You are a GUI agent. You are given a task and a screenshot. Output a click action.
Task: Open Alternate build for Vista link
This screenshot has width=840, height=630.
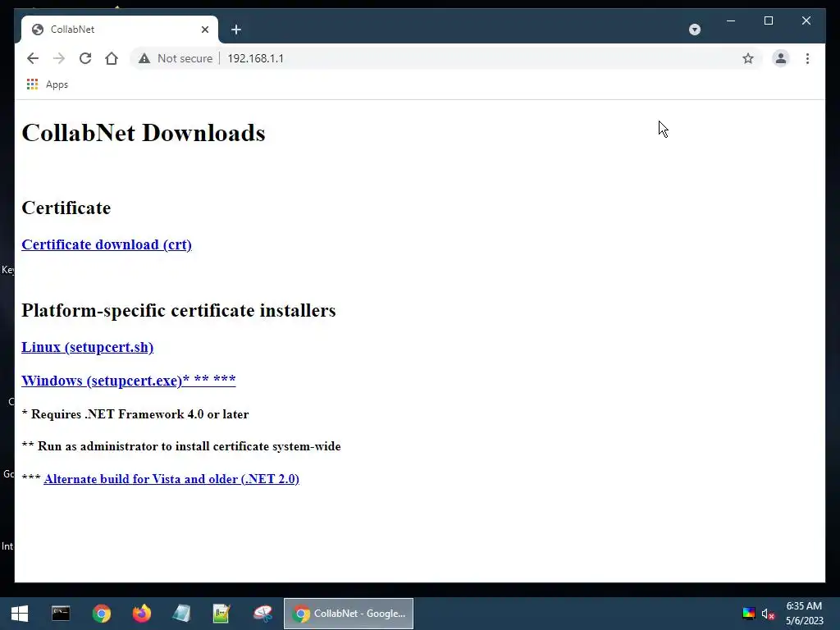[x=171, y=479]
